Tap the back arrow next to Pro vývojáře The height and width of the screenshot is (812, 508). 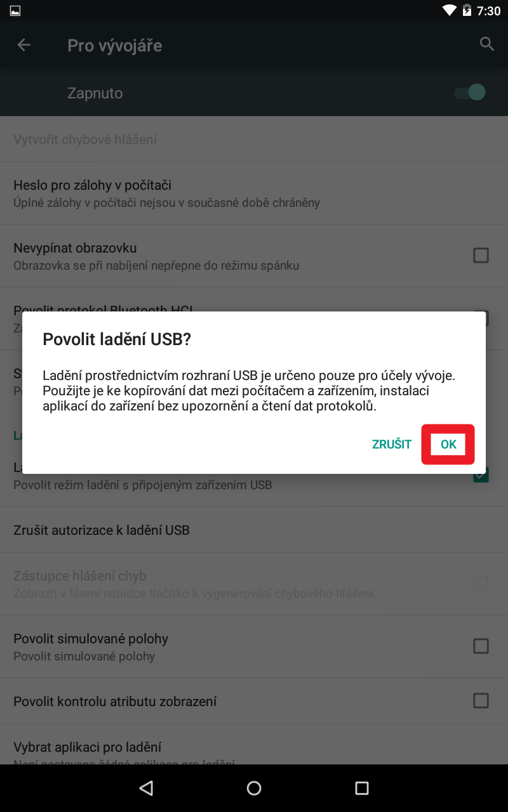23,45
